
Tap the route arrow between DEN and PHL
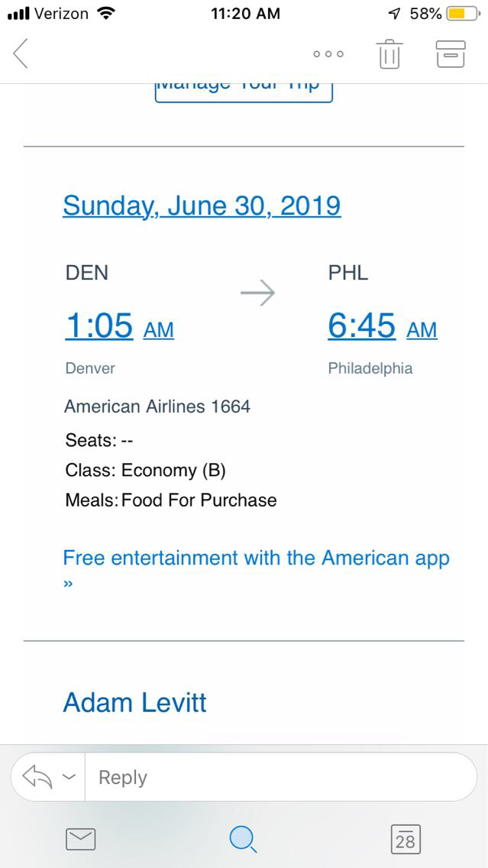(257, 293)
